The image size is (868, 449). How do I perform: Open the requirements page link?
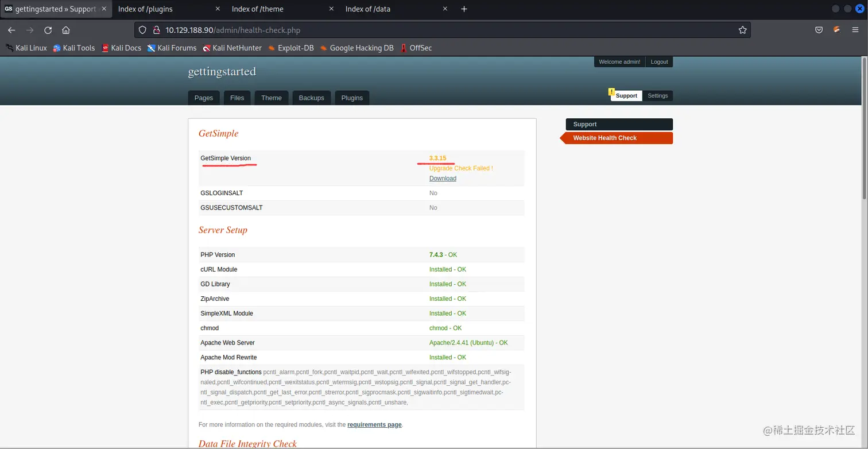pyautogui.click(x=374, y=425)
